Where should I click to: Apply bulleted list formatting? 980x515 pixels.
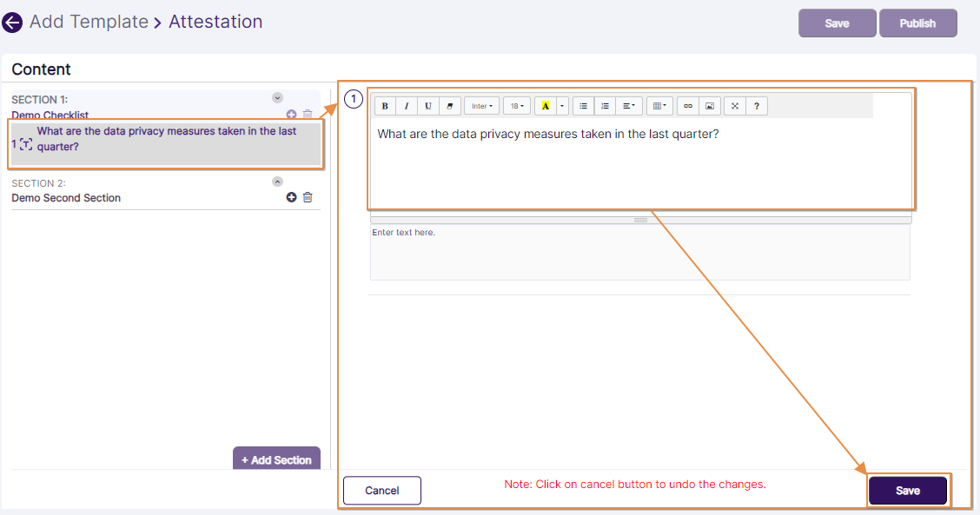582,105
